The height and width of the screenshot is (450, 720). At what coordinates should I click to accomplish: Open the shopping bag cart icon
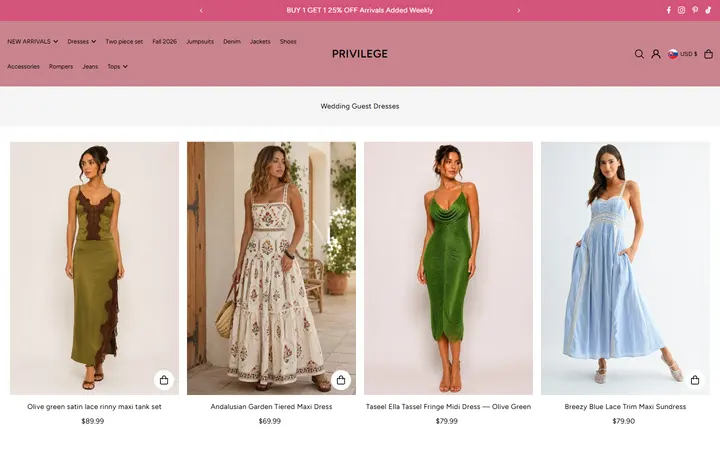point(709,54)
